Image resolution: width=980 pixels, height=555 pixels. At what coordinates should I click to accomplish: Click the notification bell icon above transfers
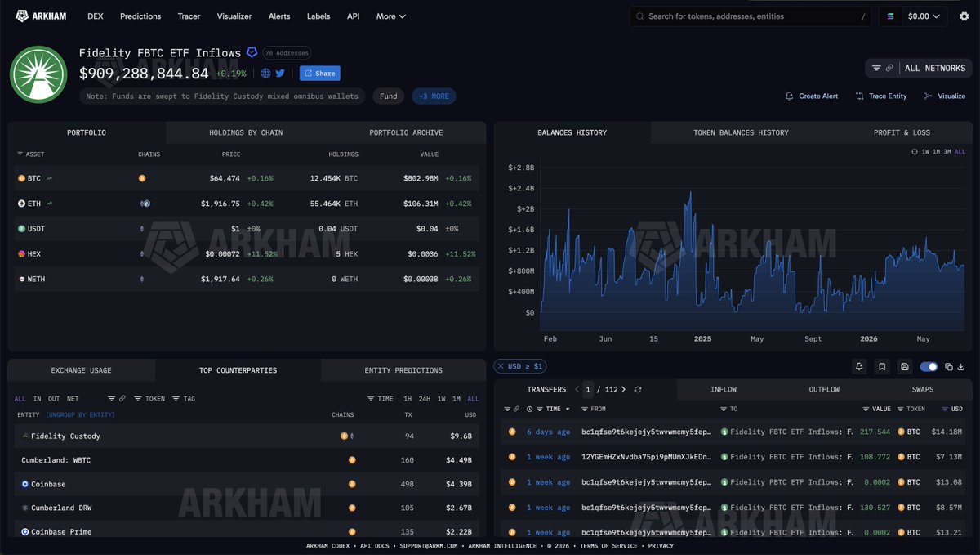coord(860,367)
